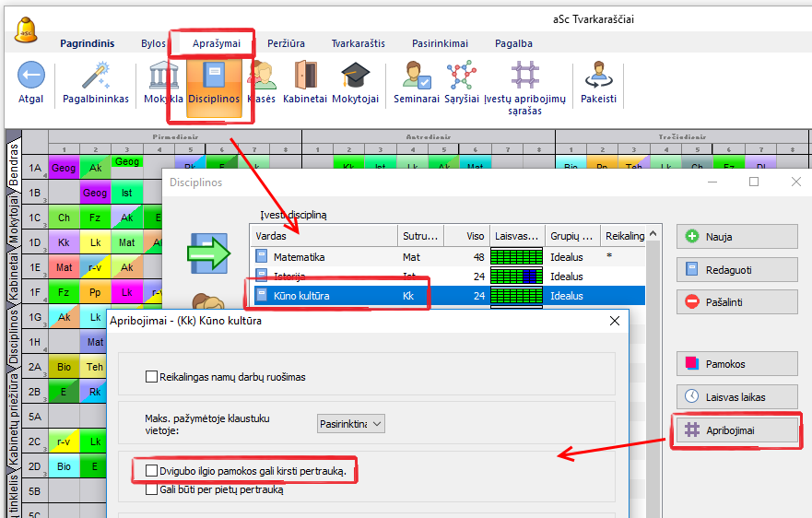
Task: Click the Nauja button
Action: 736,237
